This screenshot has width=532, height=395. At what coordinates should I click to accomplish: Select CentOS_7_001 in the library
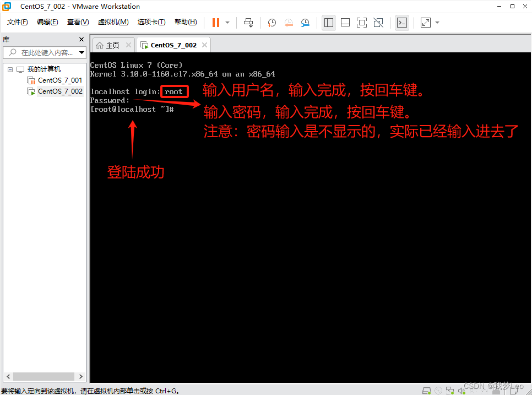tap(59, 80)
